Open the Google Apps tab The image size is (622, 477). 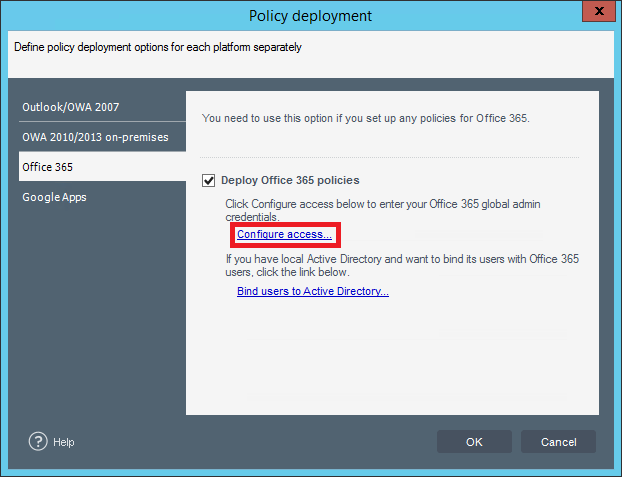(102, 197)
